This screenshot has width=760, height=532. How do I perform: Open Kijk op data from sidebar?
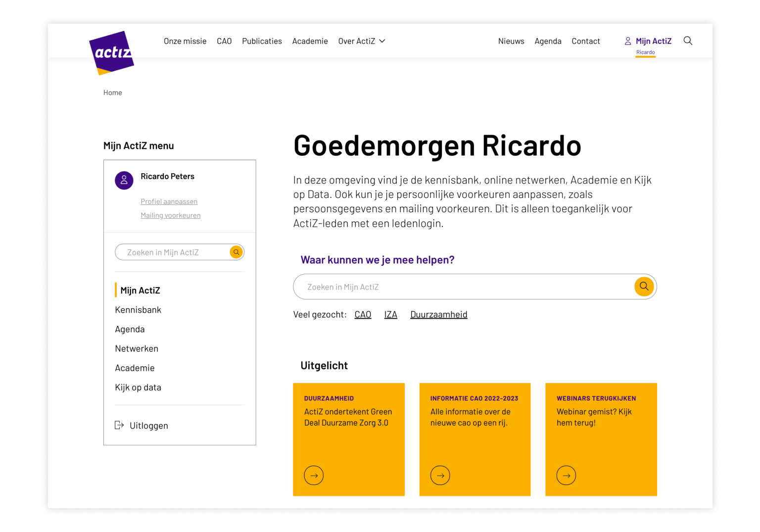click(138, 387)
